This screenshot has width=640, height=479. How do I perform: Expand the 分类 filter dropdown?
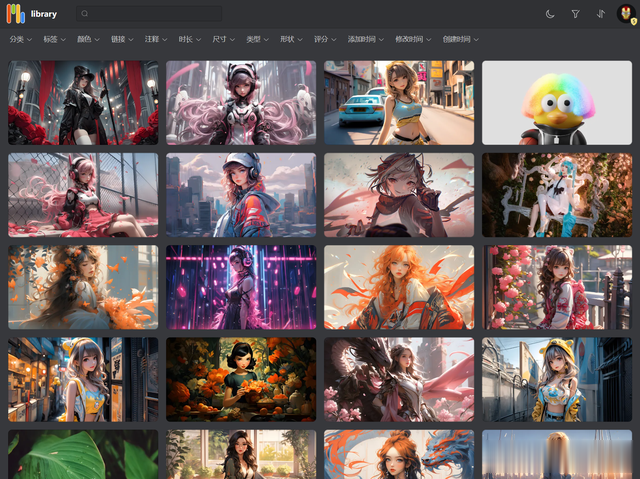click(x=20, y=39)
